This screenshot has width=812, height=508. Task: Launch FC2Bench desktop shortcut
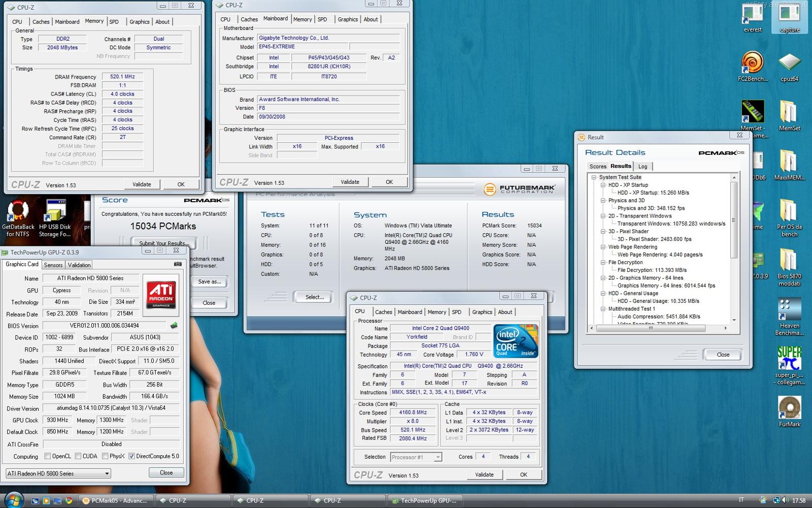click(x=753, y=66)
